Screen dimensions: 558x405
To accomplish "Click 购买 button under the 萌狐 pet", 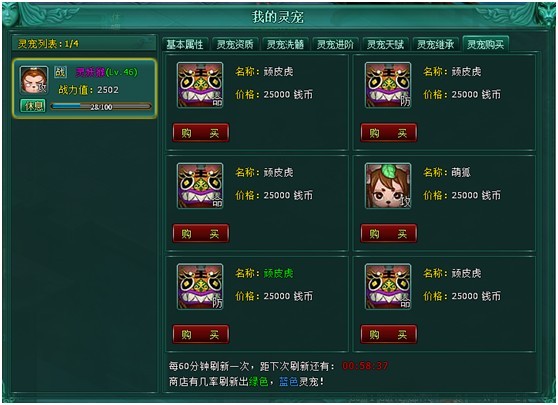I will pyautogui.click(x=389, y=233).
